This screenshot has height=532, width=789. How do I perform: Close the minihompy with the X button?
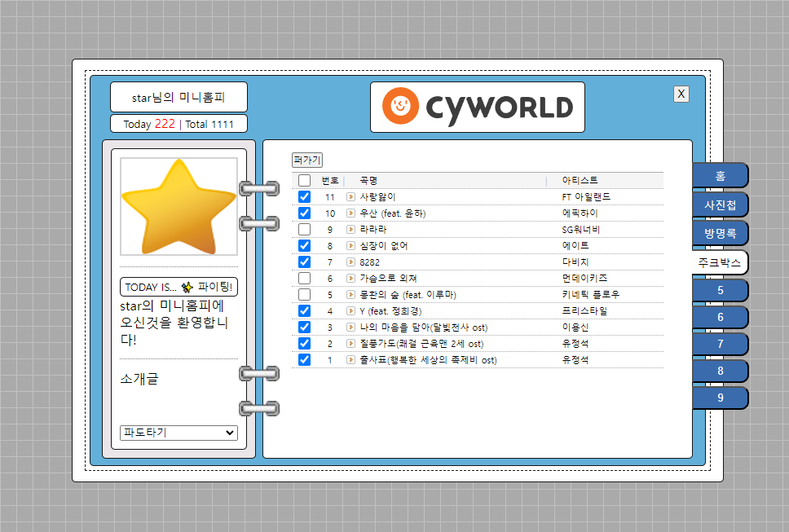681,94
